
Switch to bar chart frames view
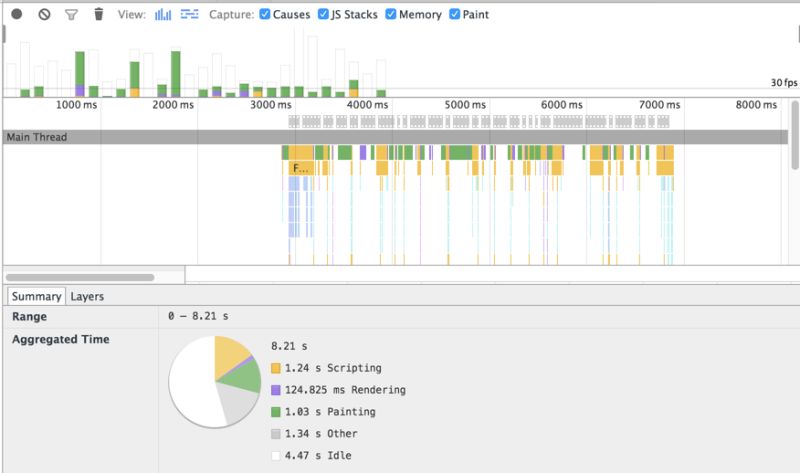[x=163, y=14]
